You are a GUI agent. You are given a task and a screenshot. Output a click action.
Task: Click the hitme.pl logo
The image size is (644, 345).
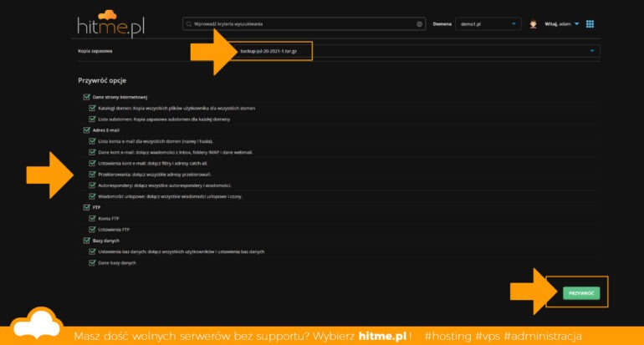tap(111, 23)
